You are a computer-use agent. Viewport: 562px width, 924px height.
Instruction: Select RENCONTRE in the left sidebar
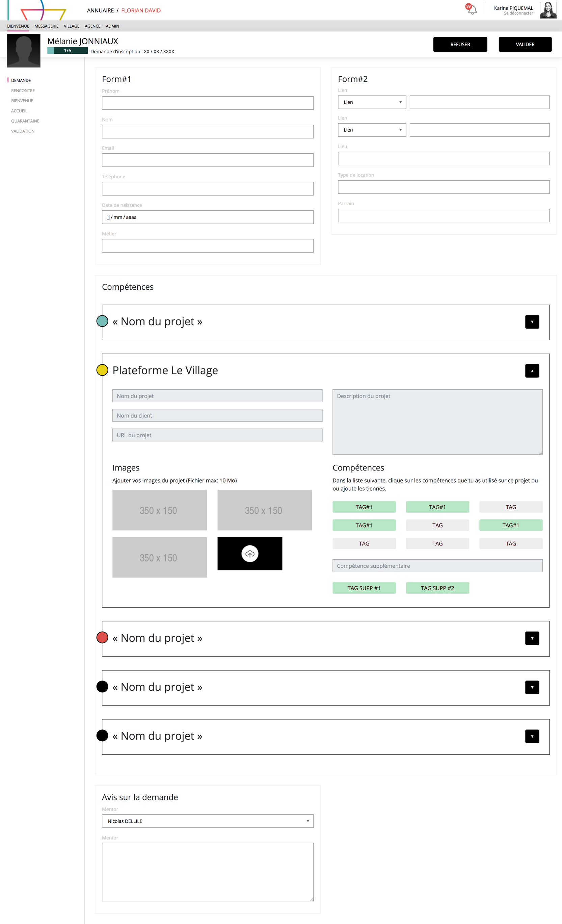point(23,91)
